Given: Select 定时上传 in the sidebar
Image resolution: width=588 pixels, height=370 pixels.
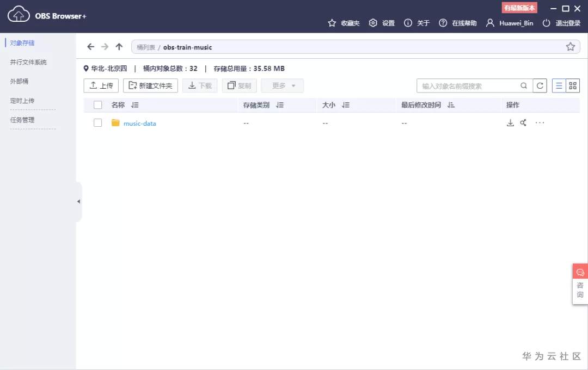Looking at the screenshot, I should (x=22, y=101).
